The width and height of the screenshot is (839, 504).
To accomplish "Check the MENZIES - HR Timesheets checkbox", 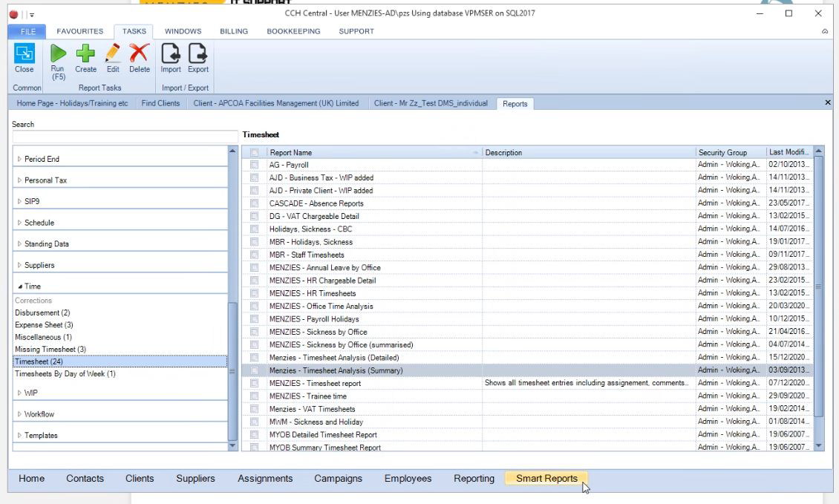I will (255, 293).
